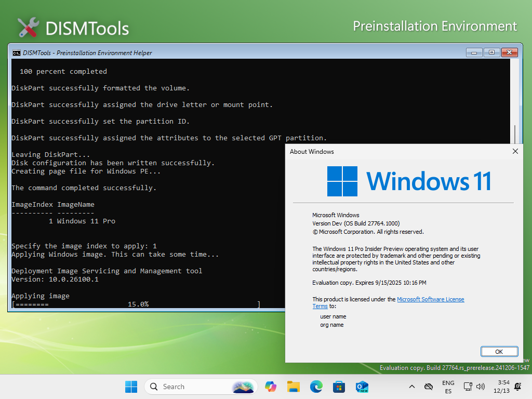The image size is (532, 399).
Task: Click the console window vertical scrollbar
Action: (515, 133)
